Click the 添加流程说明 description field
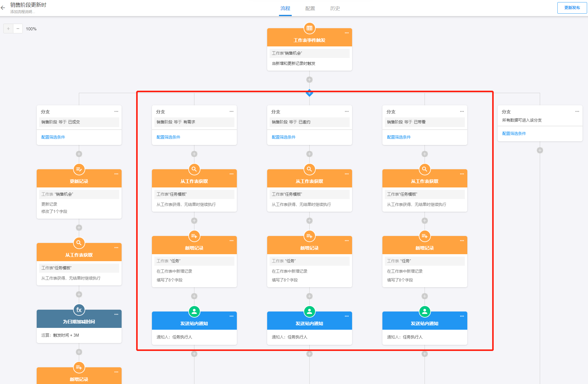Image resolution: width=588 pixels, height=384 pixels. 22,12
